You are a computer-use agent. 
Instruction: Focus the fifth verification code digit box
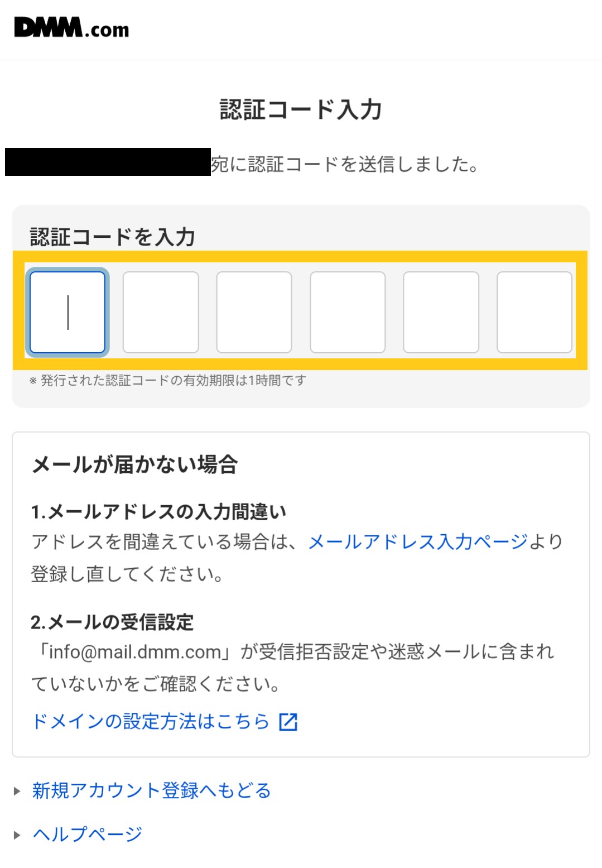(x=441, y=313)
